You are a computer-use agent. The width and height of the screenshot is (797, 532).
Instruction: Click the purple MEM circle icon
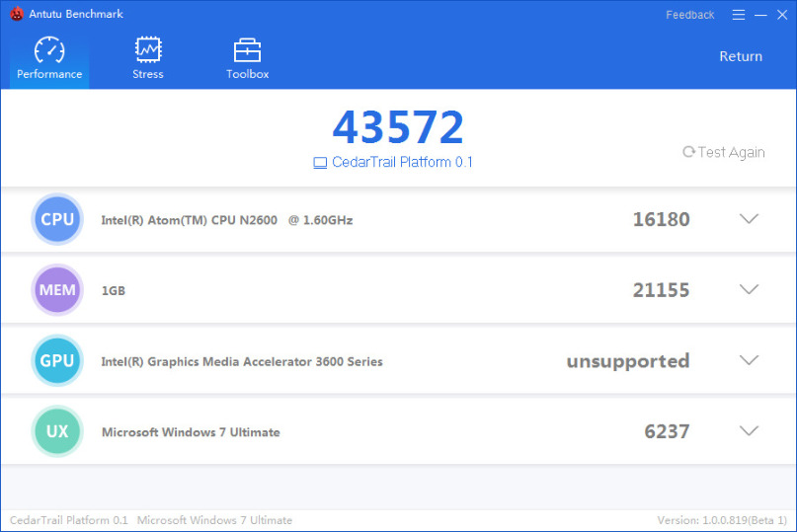click(57, 290)
